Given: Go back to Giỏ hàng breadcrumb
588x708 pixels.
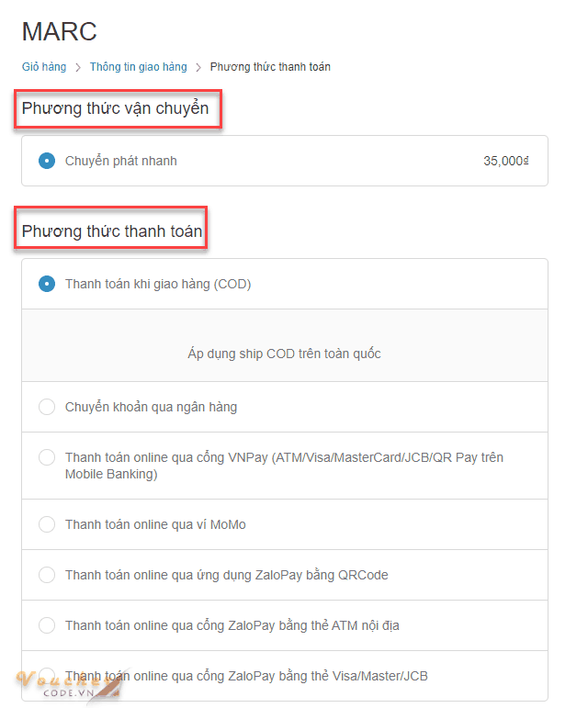Looking at the screenshot, I should 44,67.
